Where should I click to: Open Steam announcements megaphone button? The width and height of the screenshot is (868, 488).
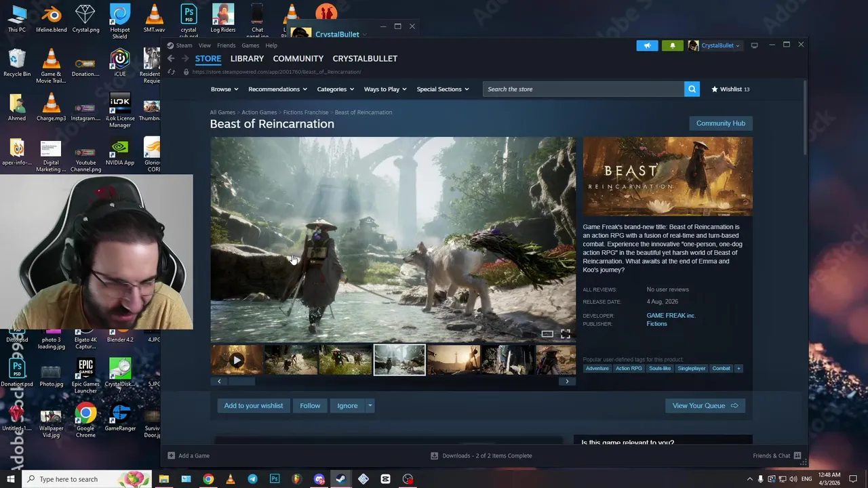(647, 45)
